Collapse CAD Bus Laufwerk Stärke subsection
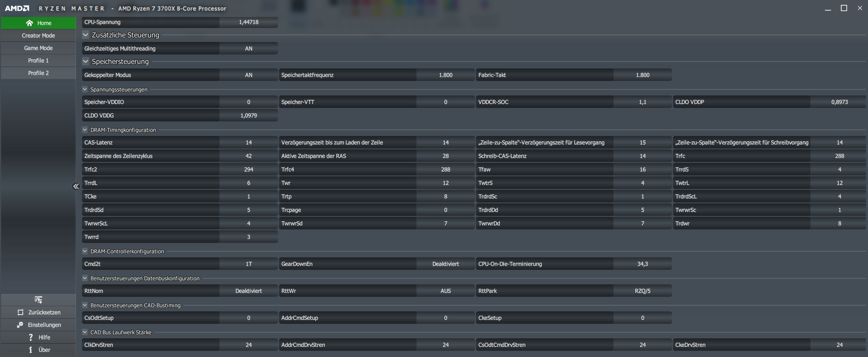Viewport: 868px width, 357px height. (x=85, y=332)
